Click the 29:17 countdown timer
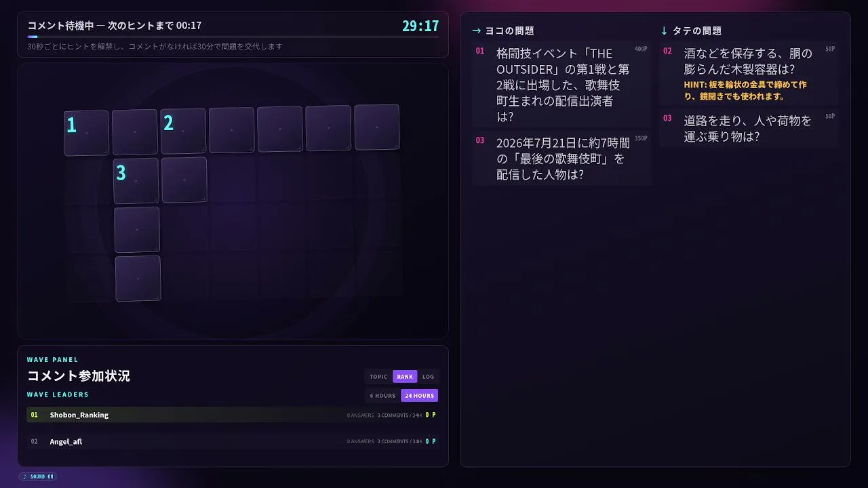The image size is (868, 488). point(420,26)
